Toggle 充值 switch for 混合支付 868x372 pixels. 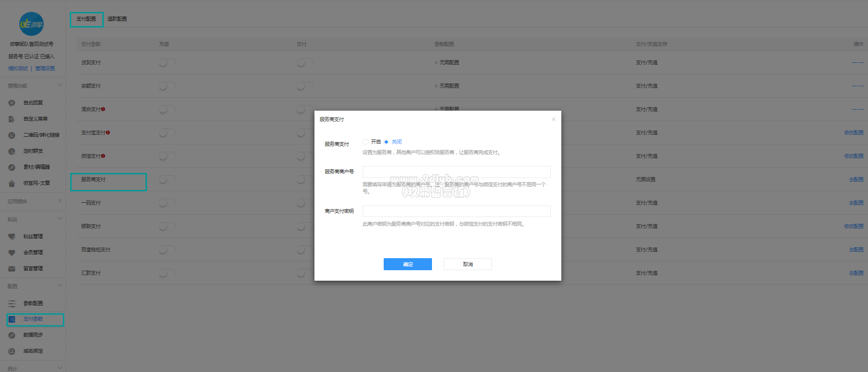[x=167, y=109]
